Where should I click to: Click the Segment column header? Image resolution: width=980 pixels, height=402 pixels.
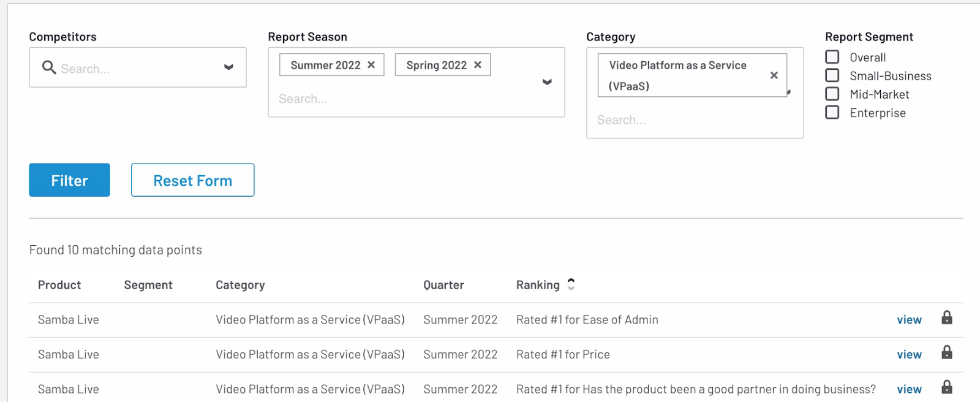point(148,285)
